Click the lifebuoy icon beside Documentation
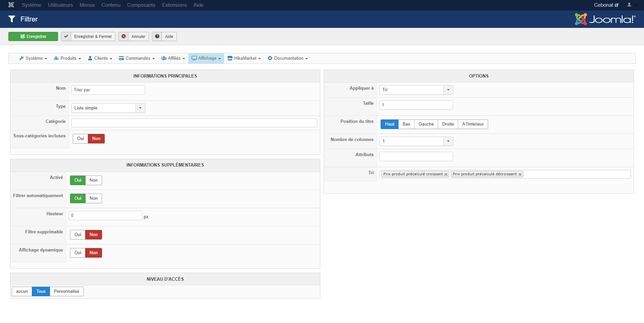Viewport: 644px width, 323px height. click(x=270, y=58)
